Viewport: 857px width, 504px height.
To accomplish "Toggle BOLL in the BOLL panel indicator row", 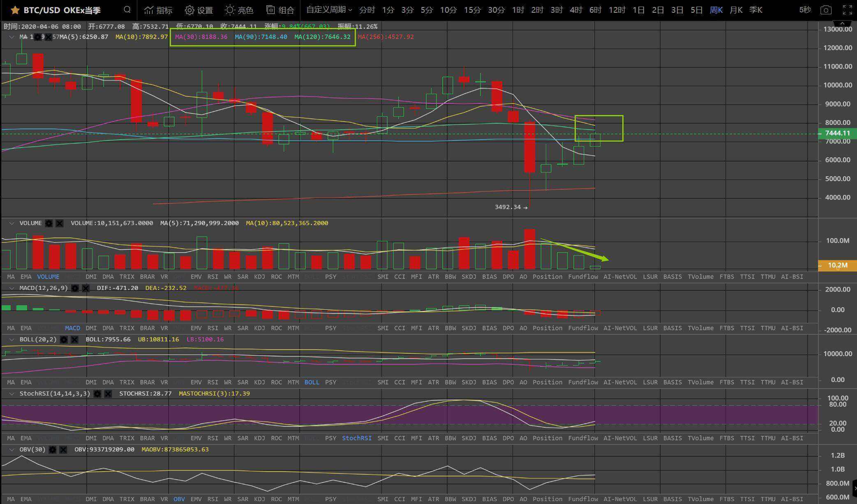I will tap(312, 382).
